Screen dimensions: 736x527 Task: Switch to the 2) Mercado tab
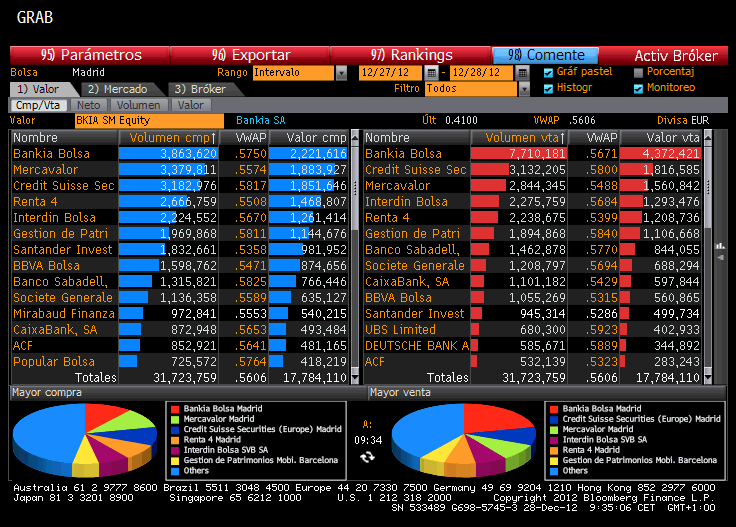click(x=119, y=89)
